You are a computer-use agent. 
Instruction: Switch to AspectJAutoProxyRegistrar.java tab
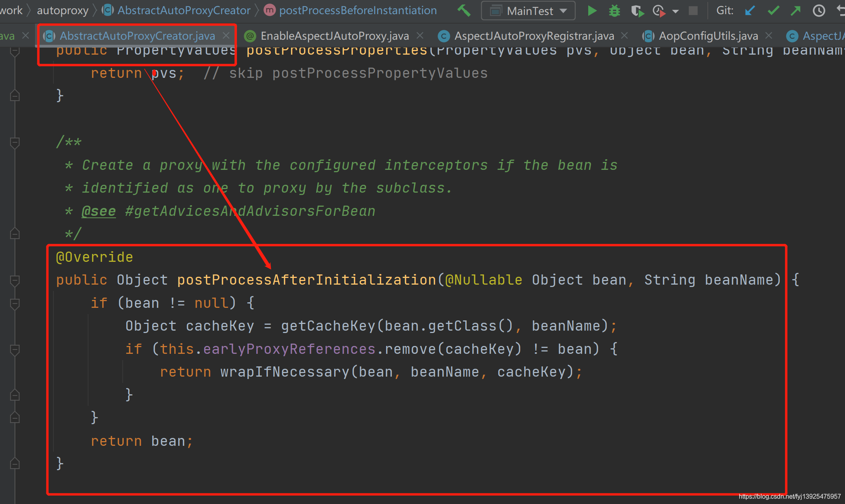[x=534, y=36]
